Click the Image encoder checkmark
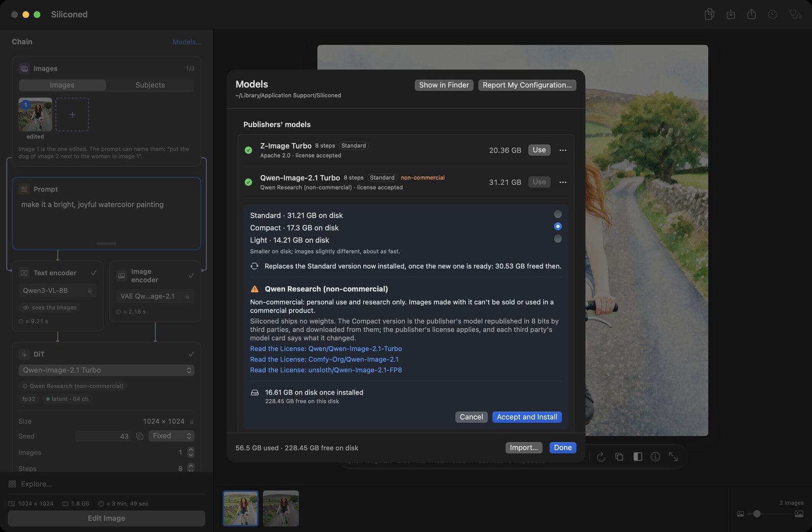This screenshot has width=812, height=532. click(191, 276)
